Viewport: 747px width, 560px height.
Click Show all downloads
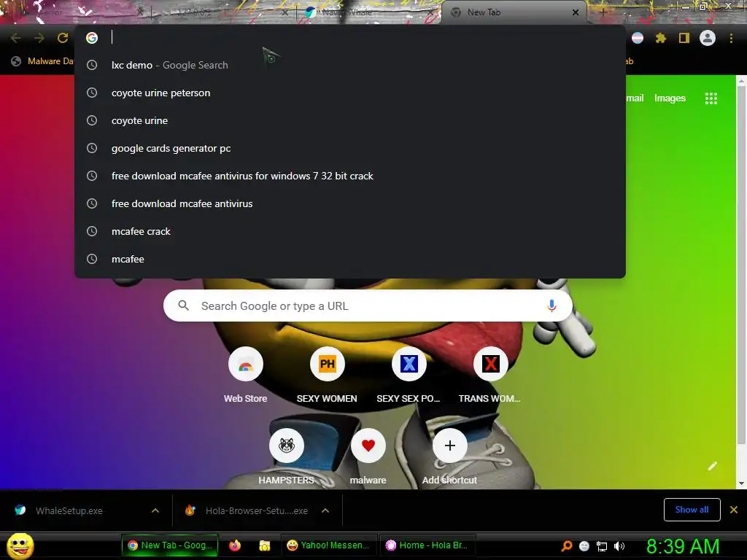pyautogui.click(x=692, y=510)
